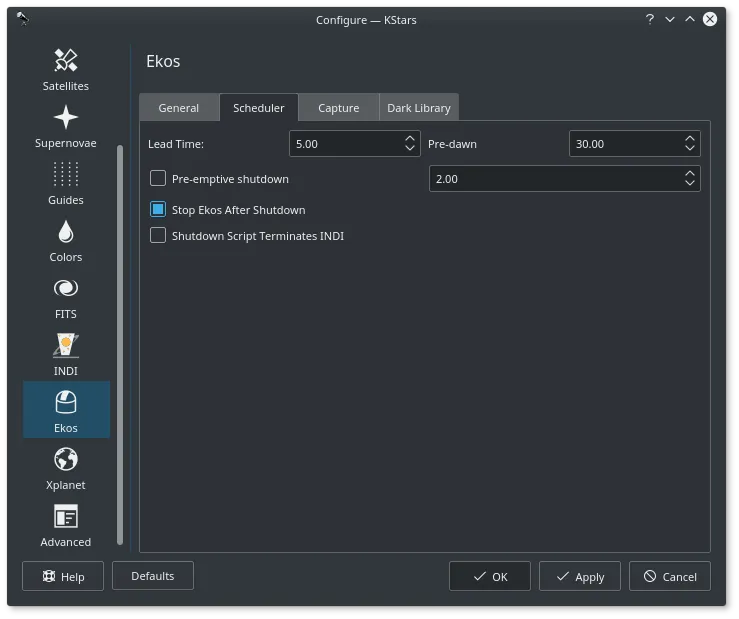Screen dimensions: 739x619
Task: Close the Configure dialog window
Action: click(710, 19)
